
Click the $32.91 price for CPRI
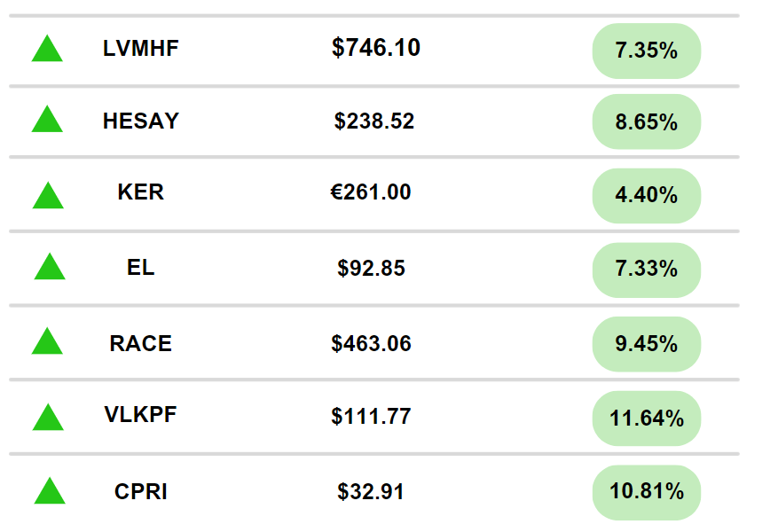371,491
